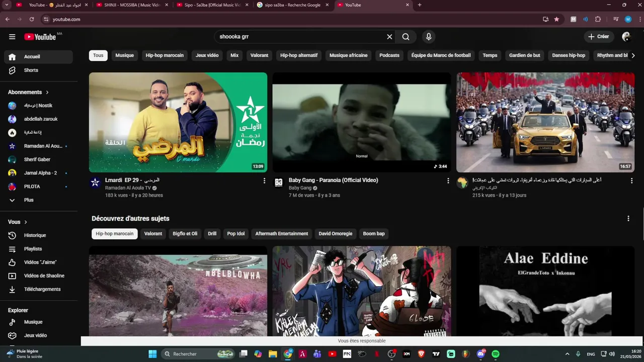Expand the Abonnements section

29,93
